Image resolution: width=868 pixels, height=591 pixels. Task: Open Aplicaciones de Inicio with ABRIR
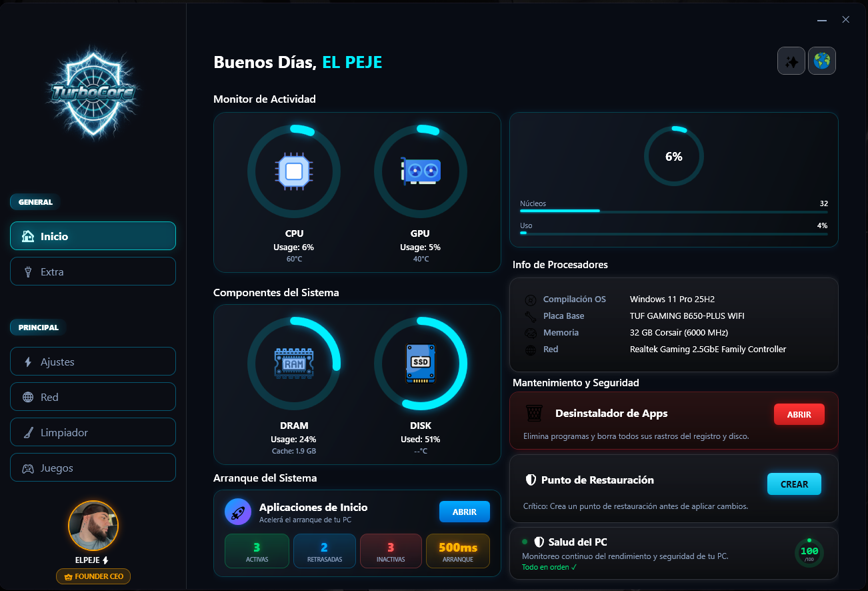tap(465, 512)
